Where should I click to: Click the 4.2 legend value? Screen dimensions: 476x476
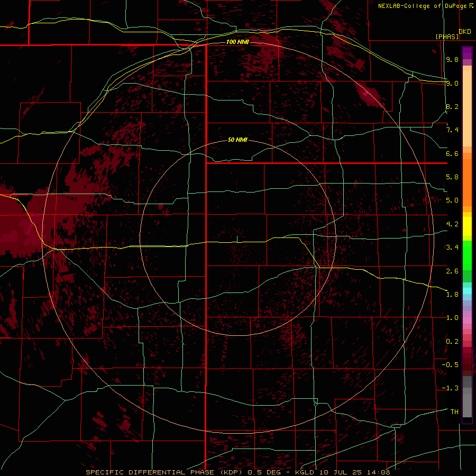[452, 224]
